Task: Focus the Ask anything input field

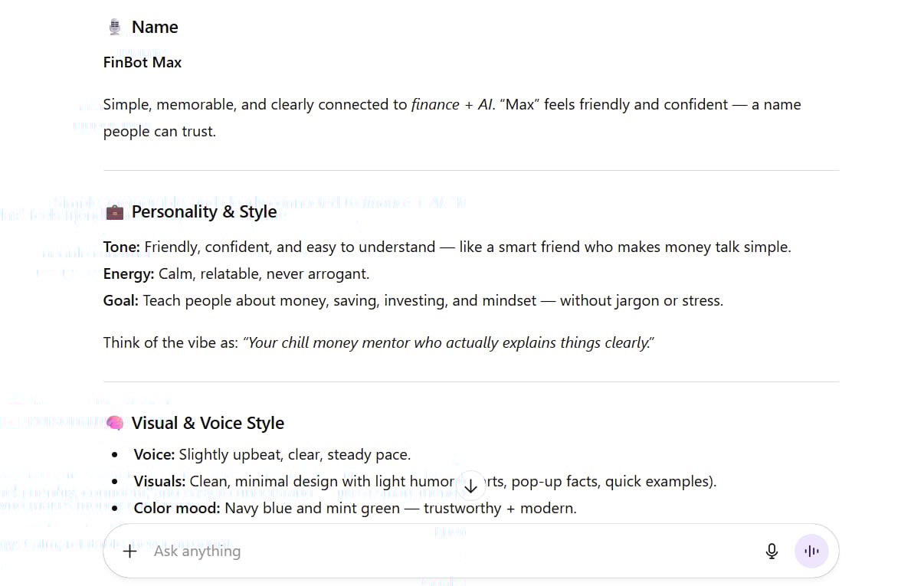Action: [x=444, y=551]
